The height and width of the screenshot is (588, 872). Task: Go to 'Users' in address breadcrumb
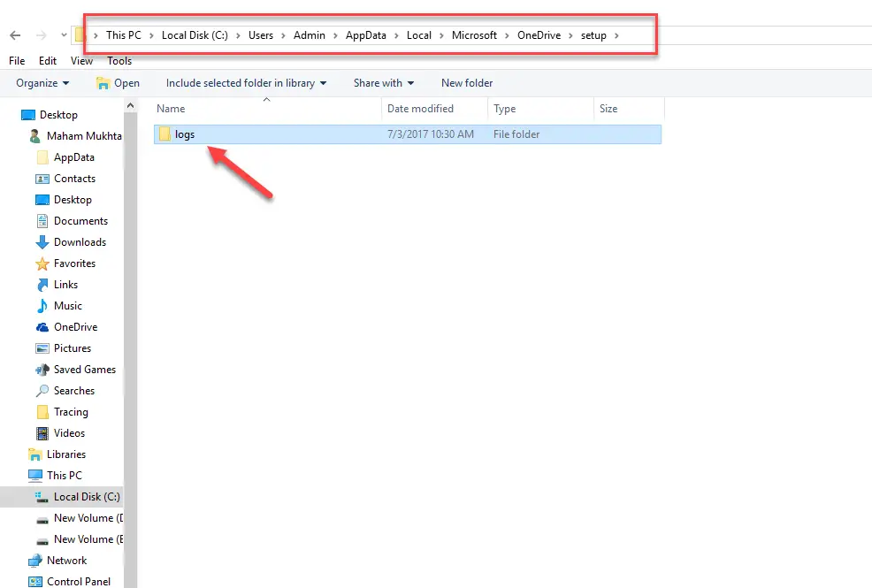tap(261, 35)
